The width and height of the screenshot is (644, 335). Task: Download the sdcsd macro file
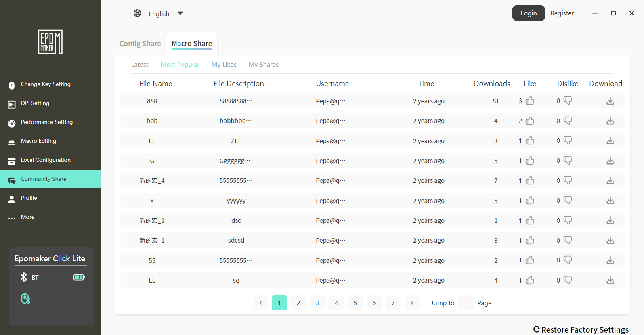(610, 240)
